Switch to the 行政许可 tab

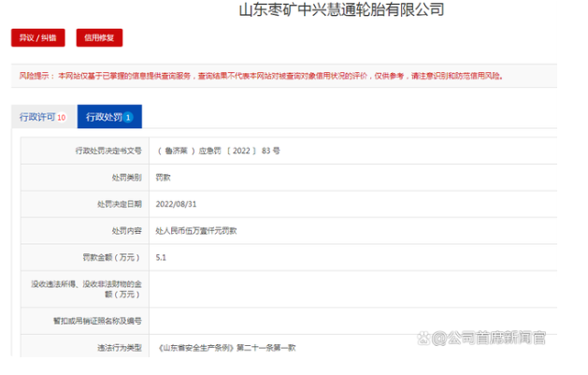[x=44, y=117]
